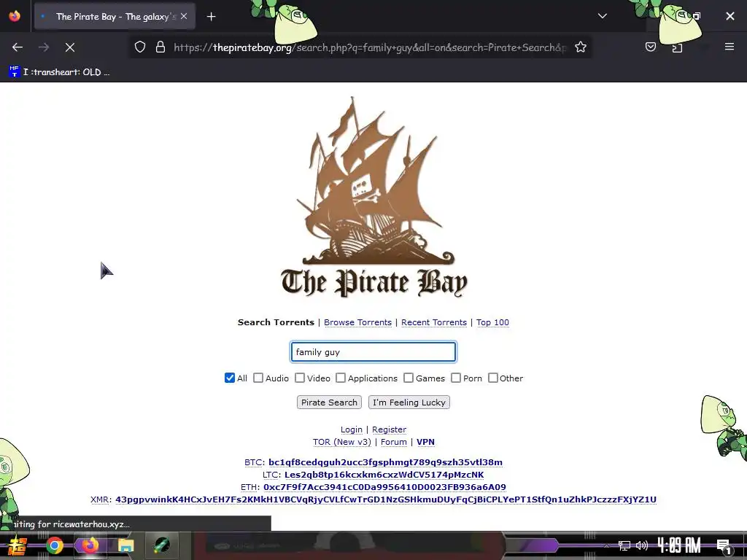Open tracking protection shield in address bar
The image size is (747, 560).
pyautogui.click(x=139, y=47)
